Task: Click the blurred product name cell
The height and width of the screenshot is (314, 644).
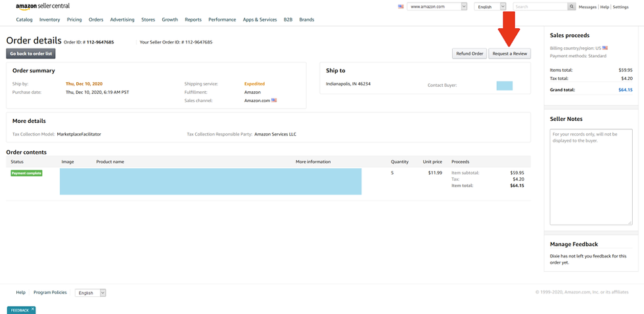Action: (x=210, y=181)
